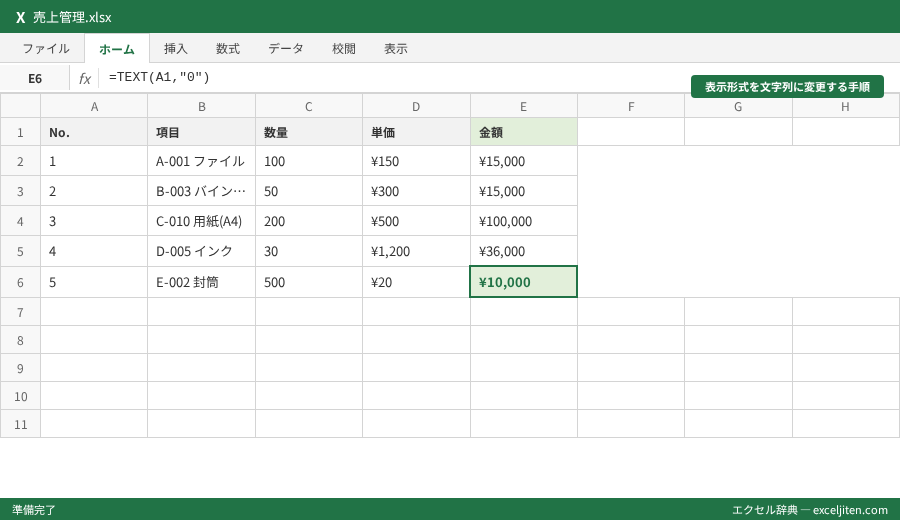Viewport: 900px width, 520px height.
Task: Switch to the ホーム tab
Action: (x=117, y=49)
